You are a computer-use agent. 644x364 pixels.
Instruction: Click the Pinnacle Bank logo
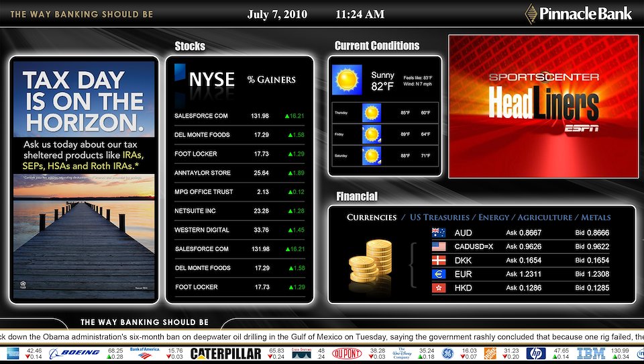(x=579, y=13)
